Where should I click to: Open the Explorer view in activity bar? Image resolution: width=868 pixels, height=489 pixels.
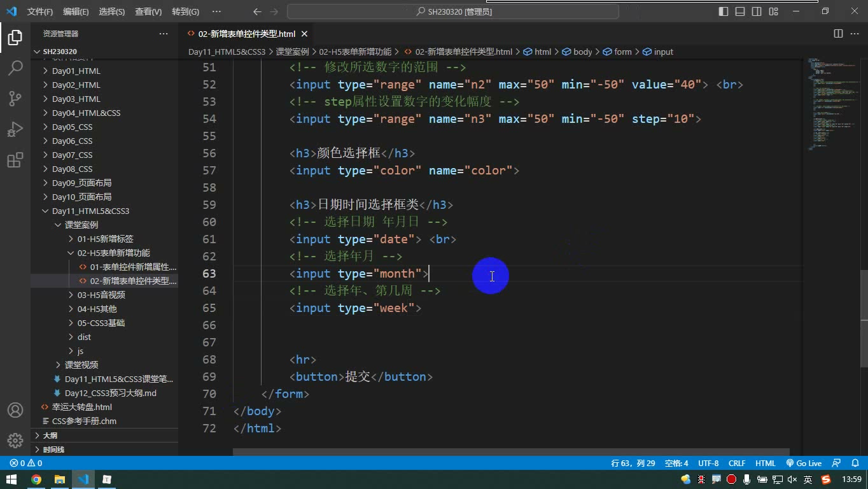pos(15,38)
